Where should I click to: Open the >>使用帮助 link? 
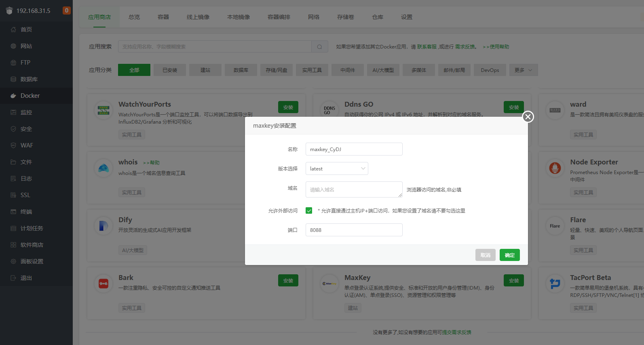click(x=496, y=47)
